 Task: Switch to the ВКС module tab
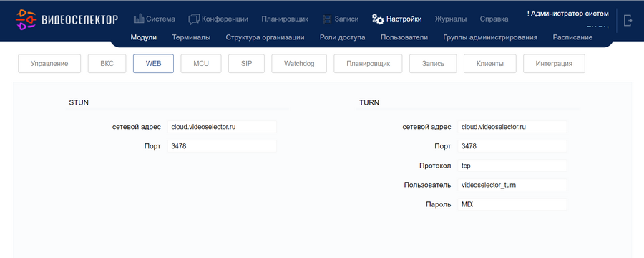[x=107, y=64]
